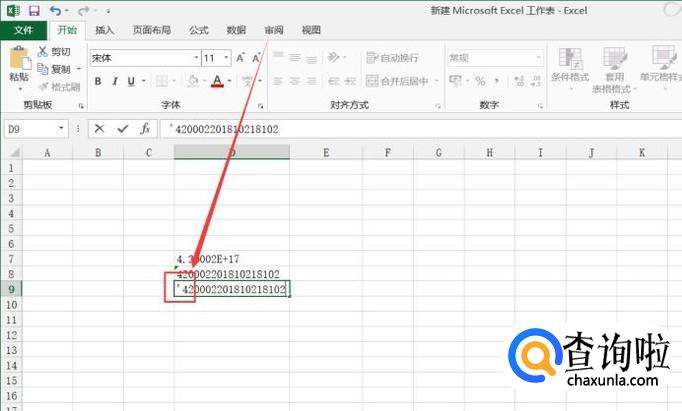Click the Decrease Indent icon
This screenshot has height=411, width=682.
(x=334, y=81)
